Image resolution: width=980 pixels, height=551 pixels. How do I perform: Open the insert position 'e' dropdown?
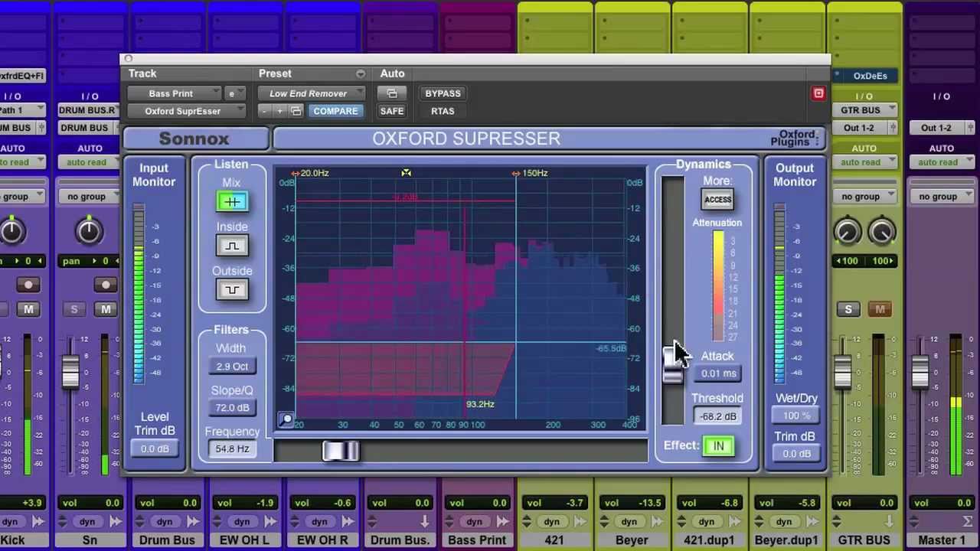click(x=235, y=93)
